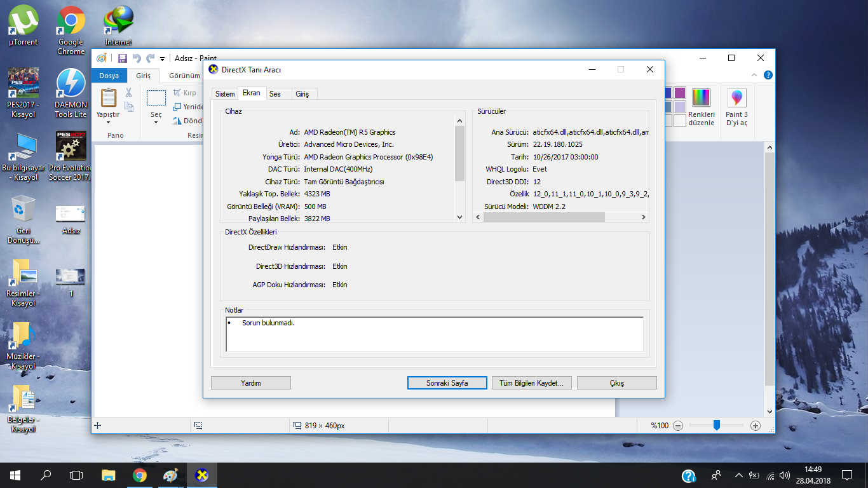Choose the Seç selection rectangle tool
This screenshot has width=868, height=488.
click(156, 98)
